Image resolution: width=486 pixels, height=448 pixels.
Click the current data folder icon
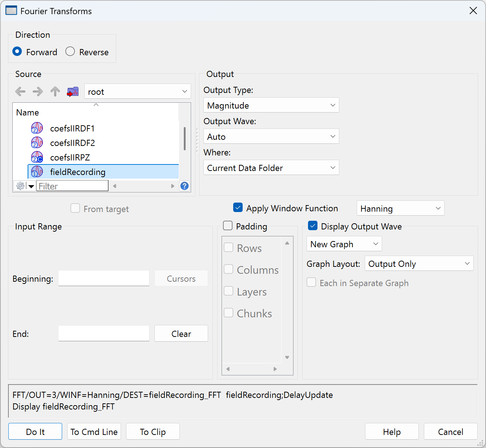coord(73,91)
